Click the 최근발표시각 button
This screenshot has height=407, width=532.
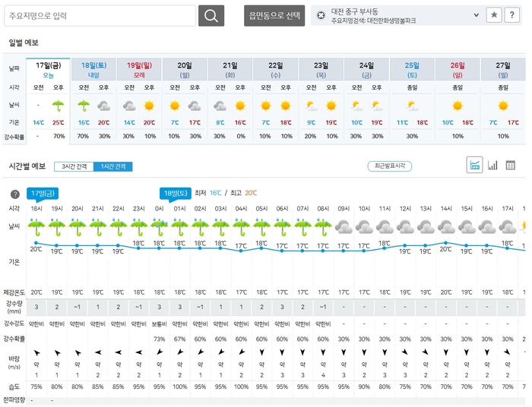[x=390, y=166]
